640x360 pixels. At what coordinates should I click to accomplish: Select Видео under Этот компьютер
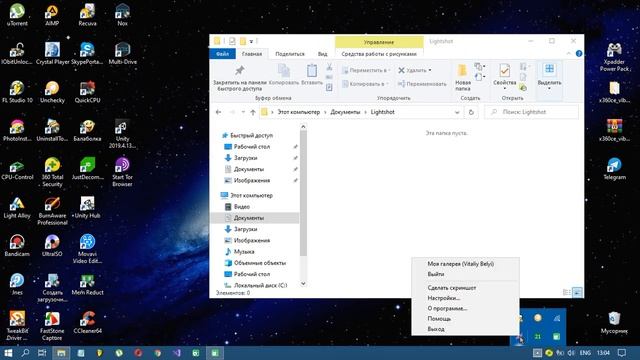pyautogui.click(x=242, y=207)
